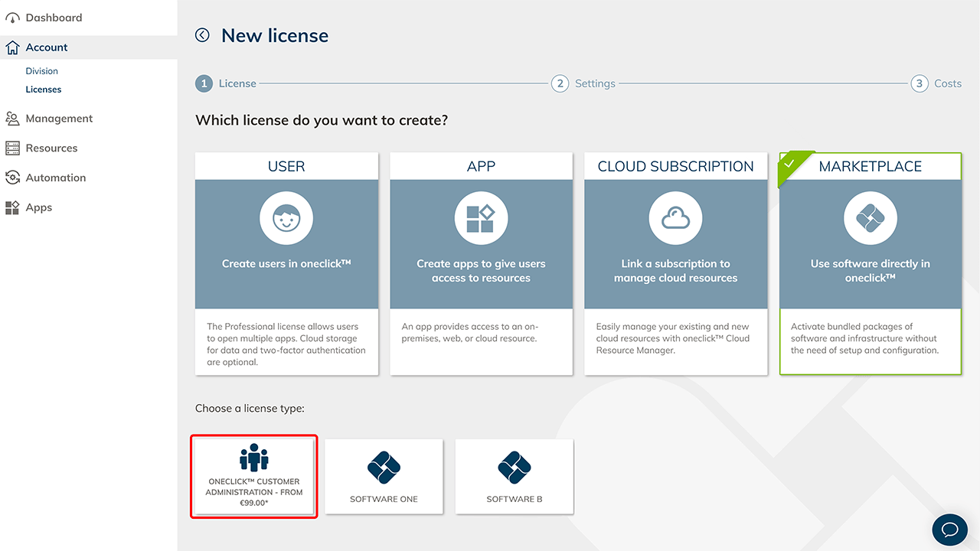
Task: Choose the Software B license tile
Action: tap(514, 476)
